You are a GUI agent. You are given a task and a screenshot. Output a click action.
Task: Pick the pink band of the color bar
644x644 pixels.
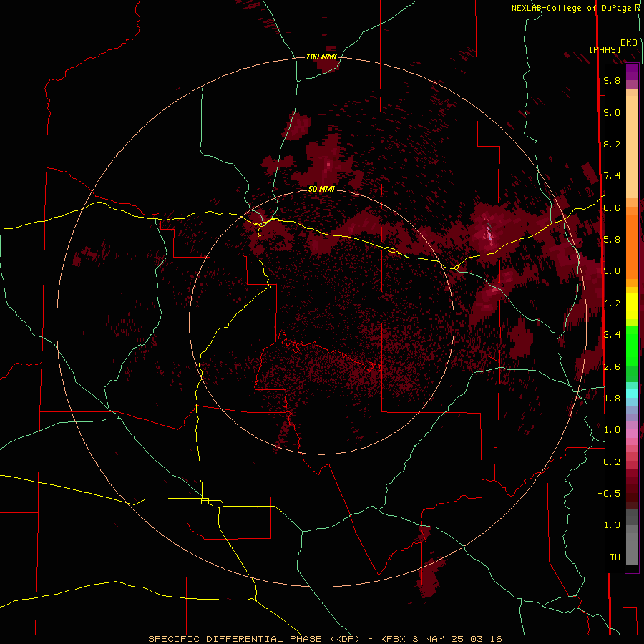[x=632, y=434]
